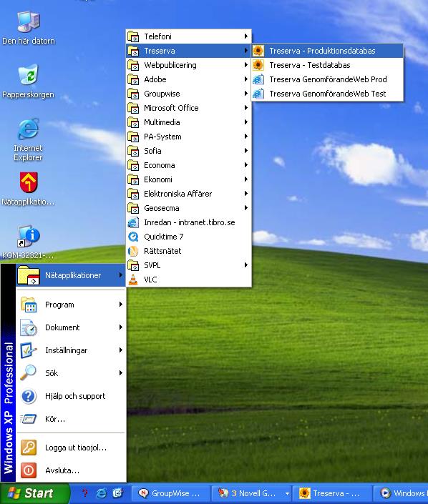Click 'Treserva GenomförandeWeb Test' text
The image size is (428, 504).
(328, 94)
